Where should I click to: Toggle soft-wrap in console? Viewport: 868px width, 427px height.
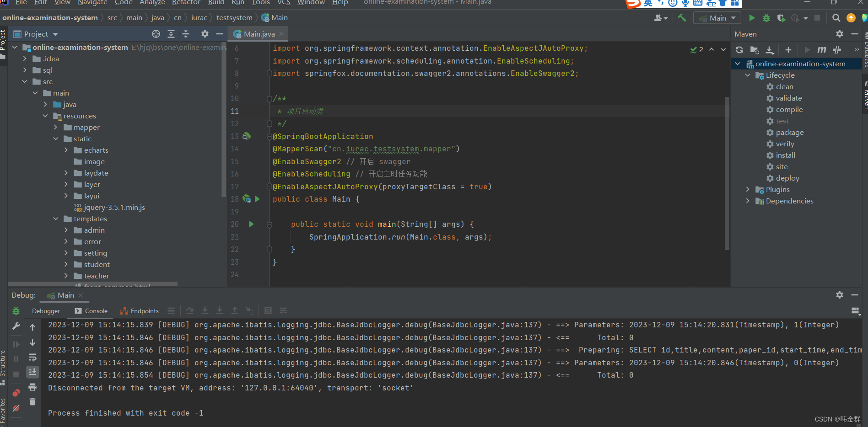(x=32, y=358)
